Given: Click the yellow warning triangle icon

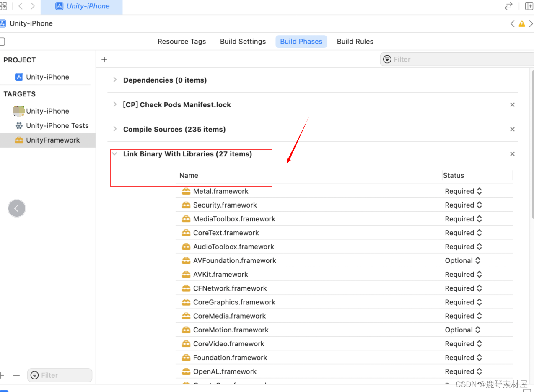Looking at the screenshot, I should [522, 24].
